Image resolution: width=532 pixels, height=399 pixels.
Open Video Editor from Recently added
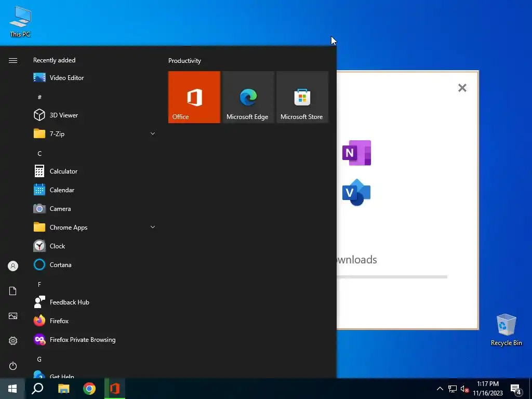click(95, 78)
